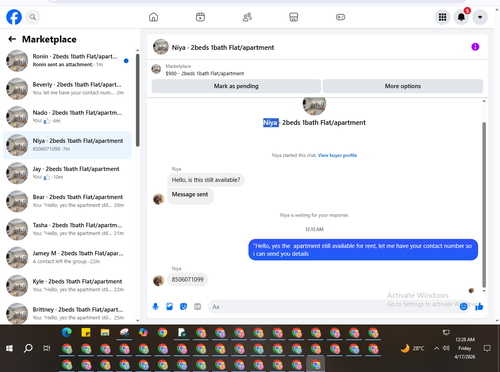The image size is (500, 372).
Task: Open the Facebook search magnifier
Action: (33, 17)
